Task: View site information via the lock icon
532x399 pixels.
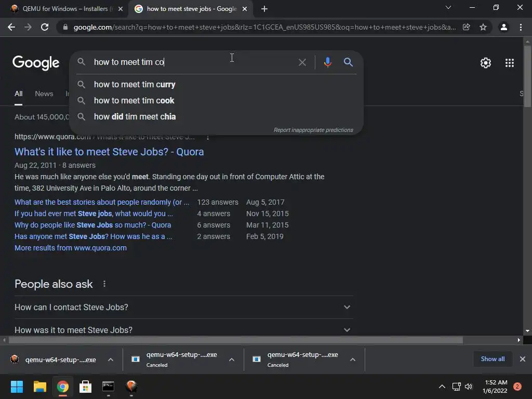Action: (65, 27)
